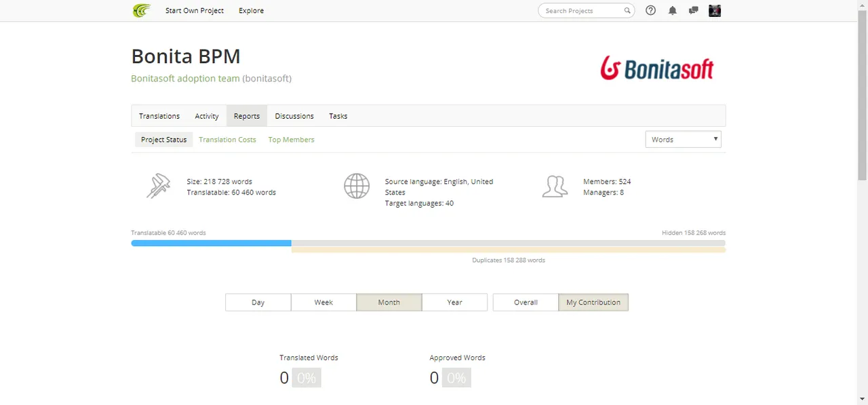Click the Approved Words 0% badge
The height and width of the screenshot is (405, 868).
click(456, 378)
